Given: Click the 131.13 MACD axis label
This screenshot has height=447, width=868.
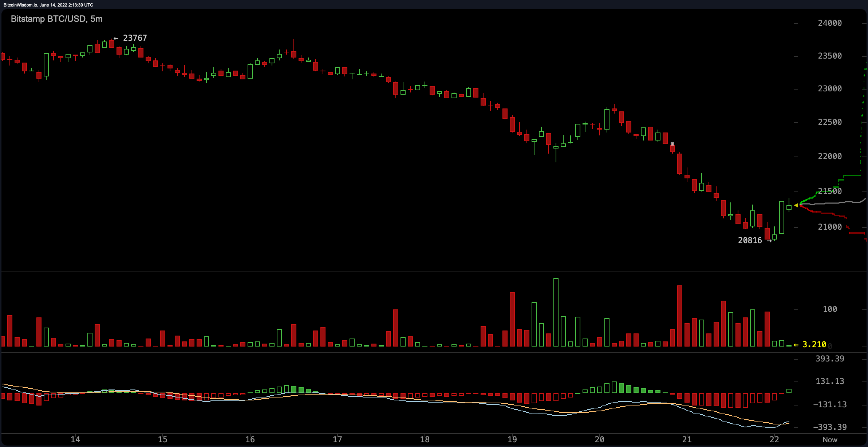Looking at the screenshot, I should (x=830, y=381).
